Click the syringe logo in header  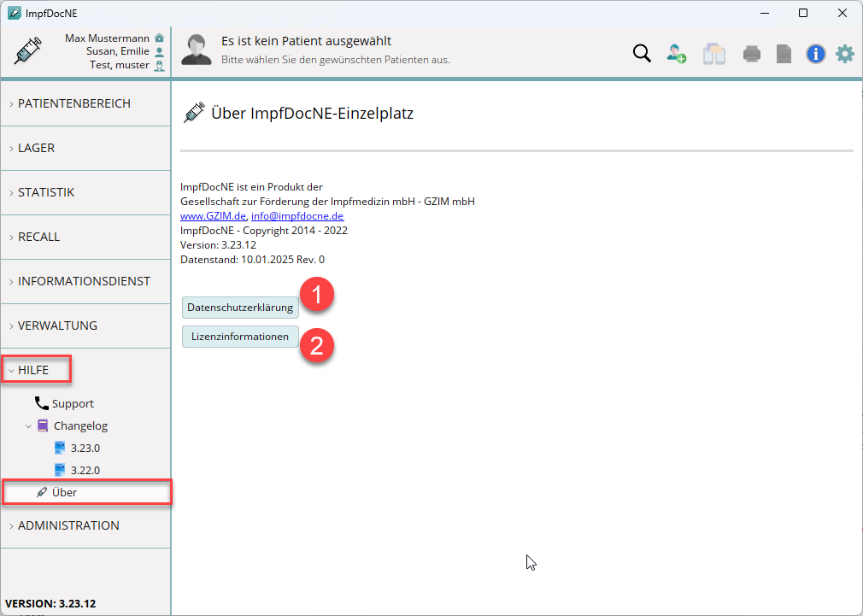point(27,50)
